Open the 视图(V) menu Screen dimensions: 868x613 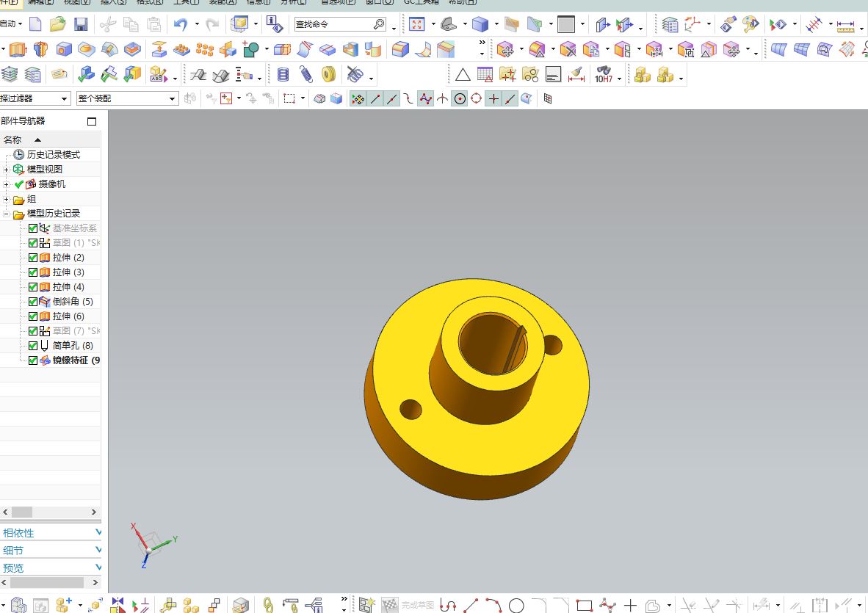tap(77, 2)
